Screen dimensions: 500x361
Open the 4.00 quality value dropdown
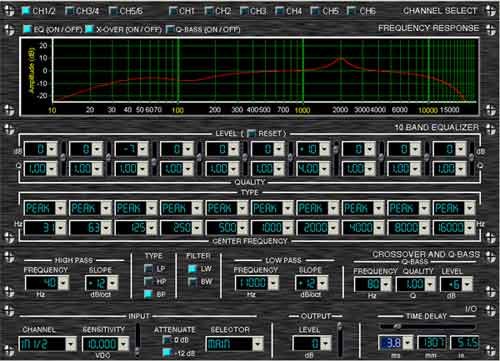[324, 169]
